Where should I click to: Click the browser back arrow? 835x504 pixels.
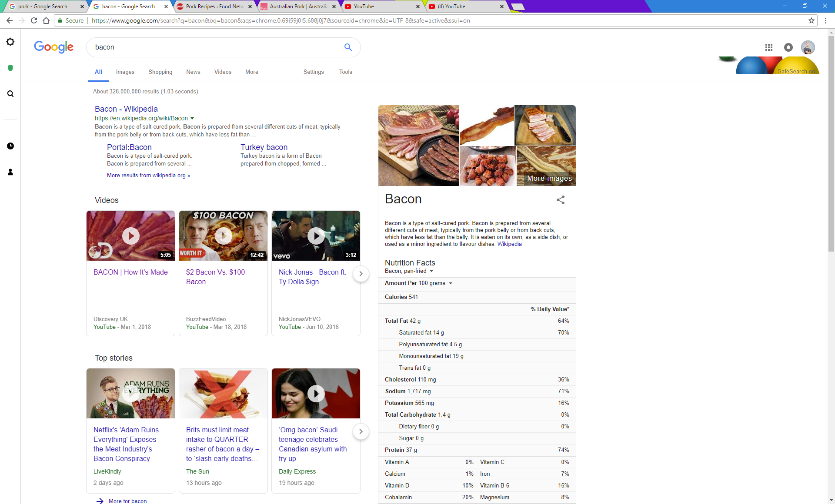10,20
